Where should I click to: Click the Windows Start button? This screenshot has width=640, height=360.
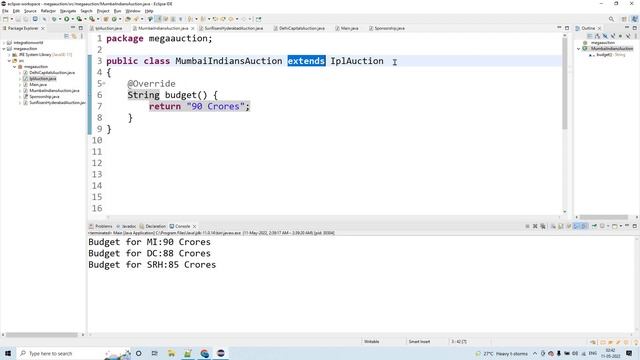click(x=8, y=353)
